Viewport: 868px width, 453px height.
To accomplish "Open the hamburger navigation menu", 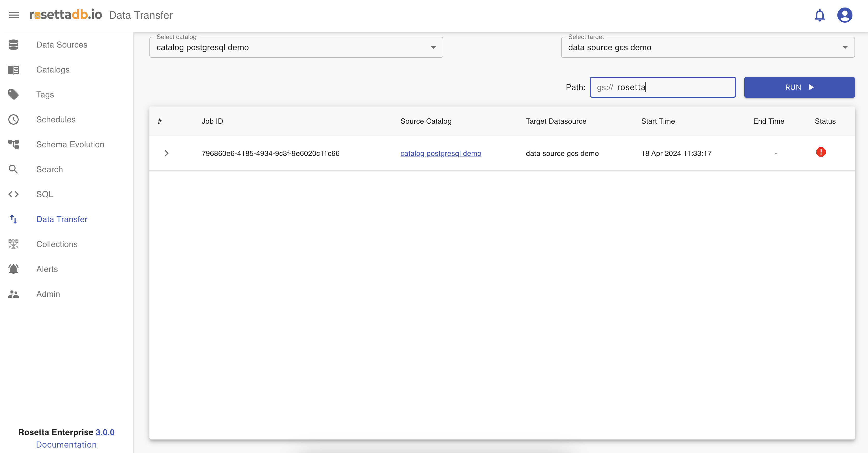I will [x=14, y=15].
